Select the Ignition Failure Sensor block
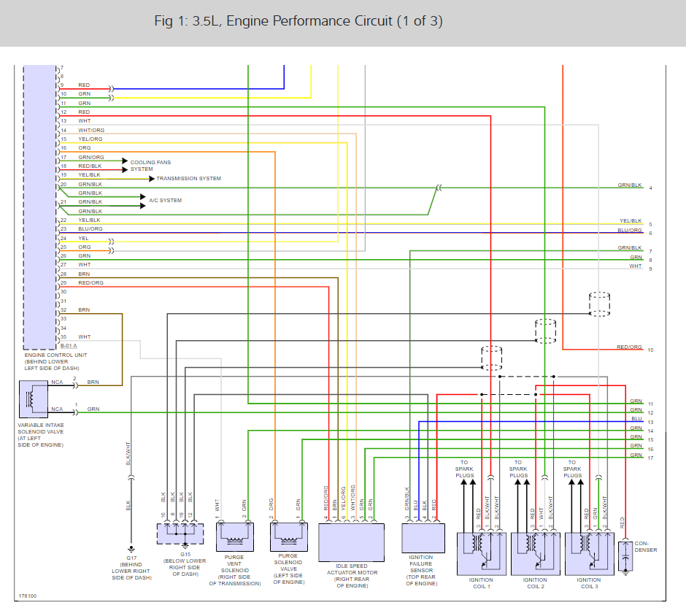Viewport: 686px width, 616px height. click(423, 538)
